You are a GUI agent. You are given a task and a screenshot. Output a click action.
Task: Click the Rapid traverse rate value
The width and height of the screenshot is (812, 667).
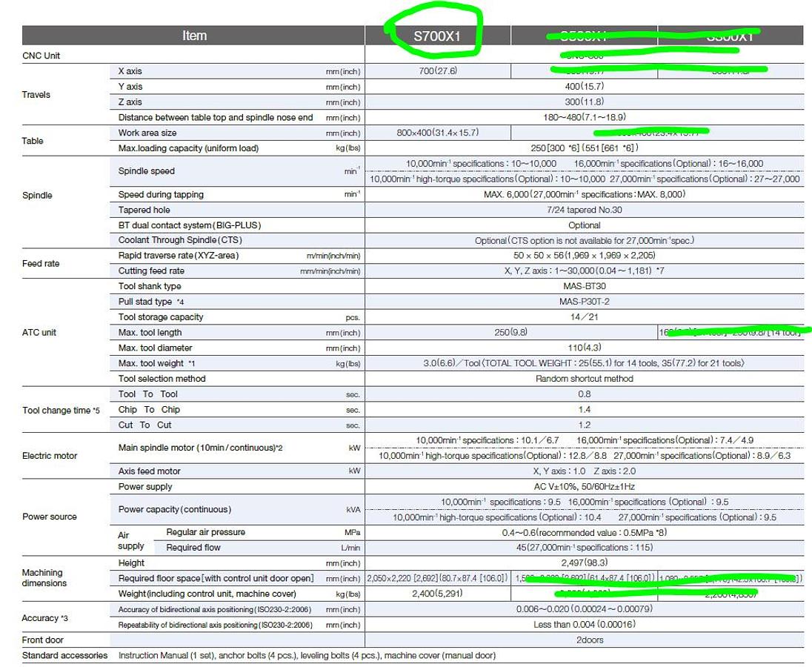tap(584, 256)
